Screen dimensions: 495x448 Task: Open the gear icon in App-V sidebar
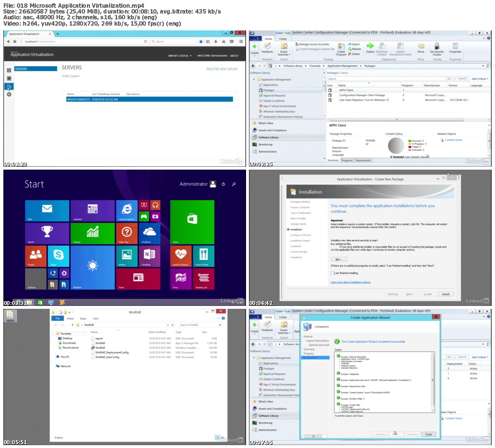tap(9, 94)
